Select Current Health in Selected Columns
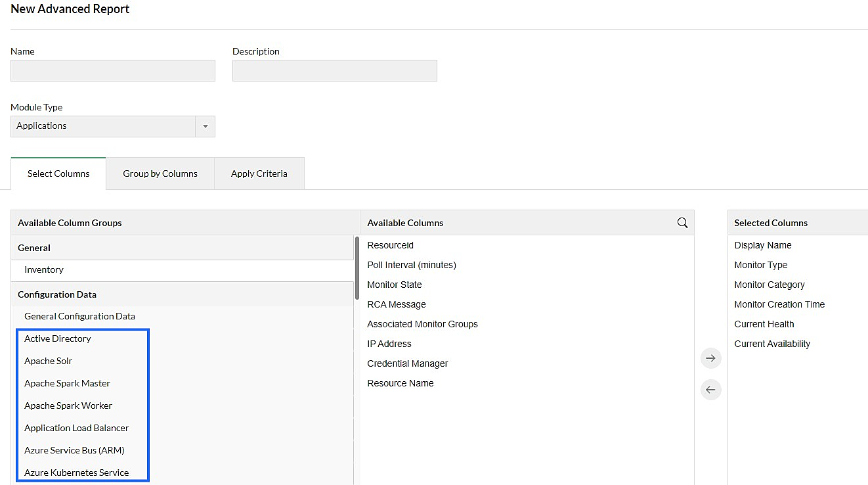The image size is (868, 485). pyautogui.click(x=764, y=324)
